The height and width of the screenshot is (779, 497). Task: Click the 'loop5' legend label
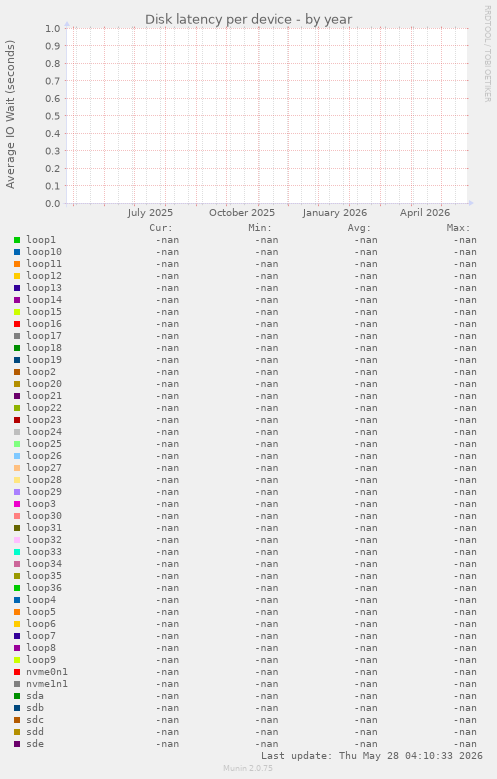pyautogui.click(x=41, y=612)
